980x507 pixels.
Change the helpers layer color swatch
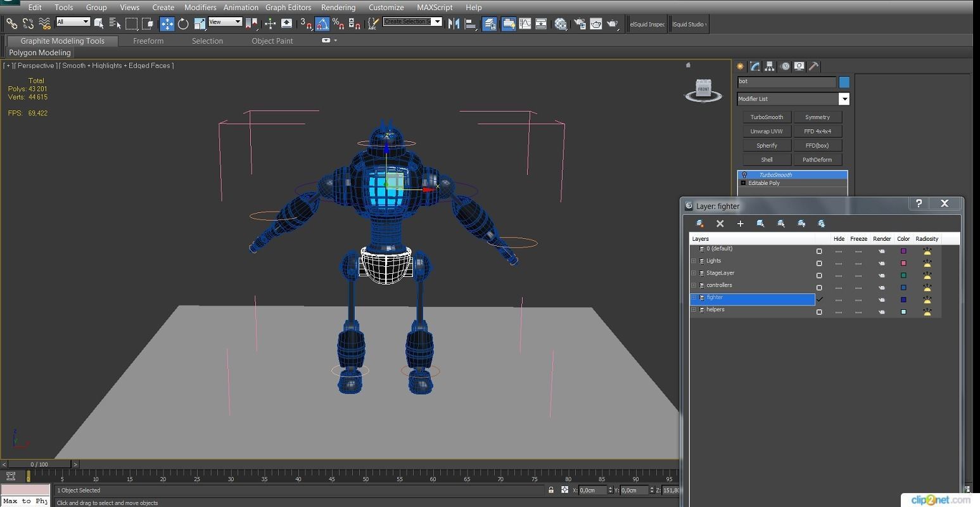click(x=903, y=312)
